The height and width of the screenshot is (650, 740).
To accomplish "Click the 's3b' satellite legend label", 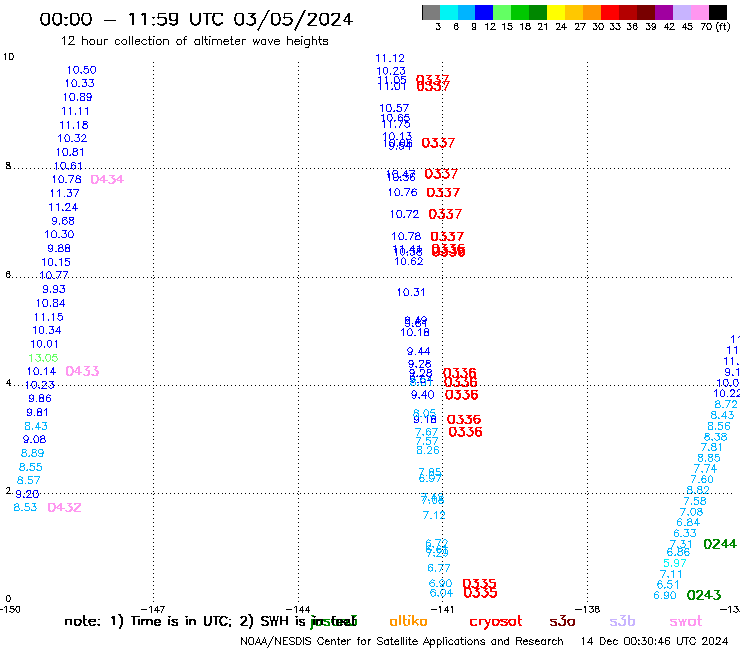I will pos(622,621).
